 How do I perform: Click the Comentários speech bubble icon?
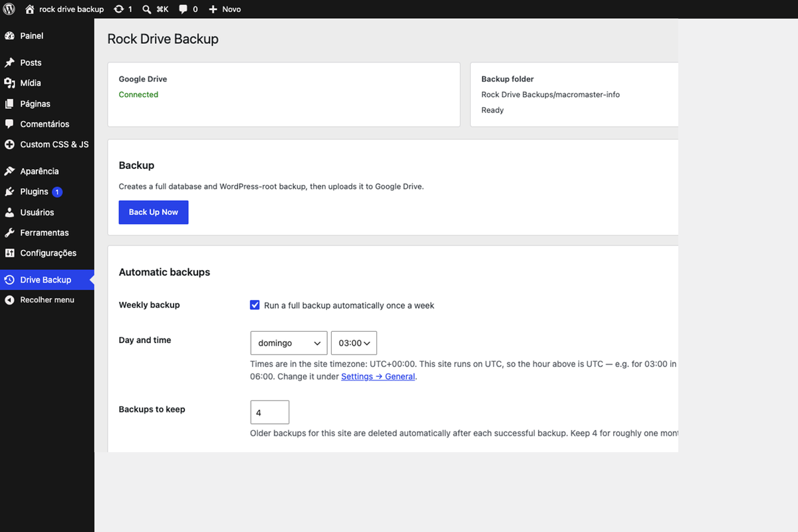coord(9,124)
